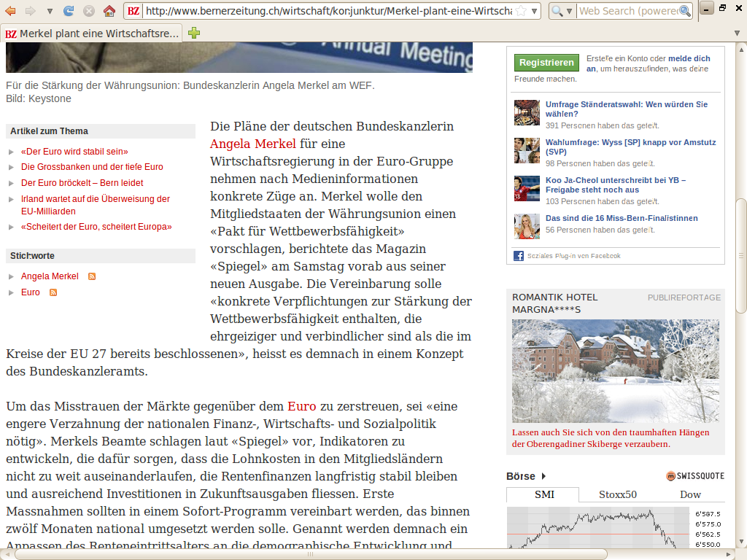Click the vertical scrollbar up arrow

(741, 49)
